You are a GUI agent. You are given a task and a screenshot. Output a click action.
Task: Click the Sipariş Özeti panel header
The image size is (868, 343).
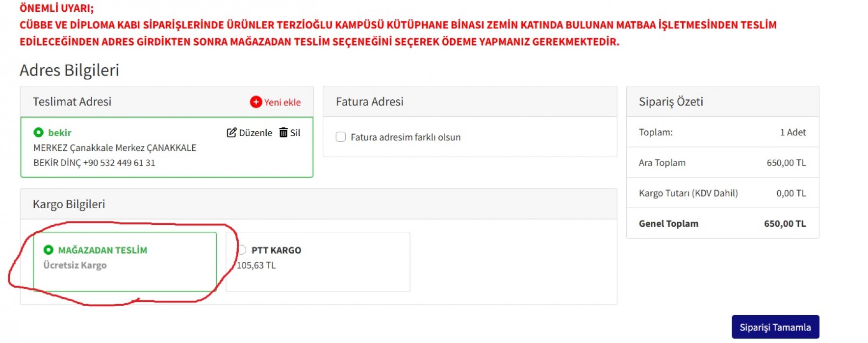point(670,101)
